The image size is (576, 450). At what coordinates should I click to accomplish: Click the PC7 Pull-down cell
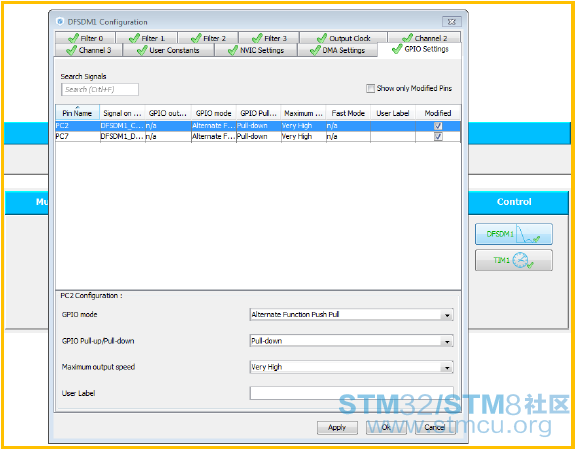[x=258, y=136]
